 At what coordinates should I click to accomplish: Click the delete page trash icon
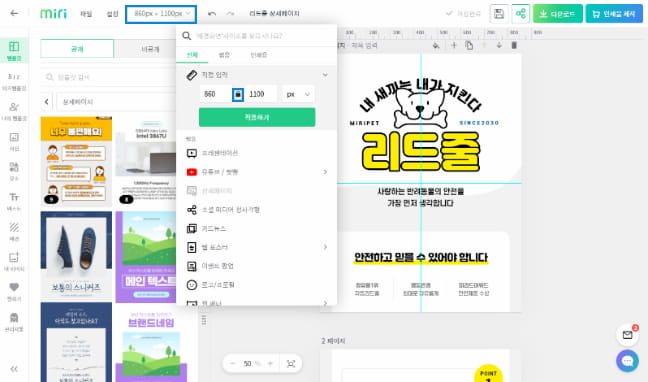[x=514, y=45]
